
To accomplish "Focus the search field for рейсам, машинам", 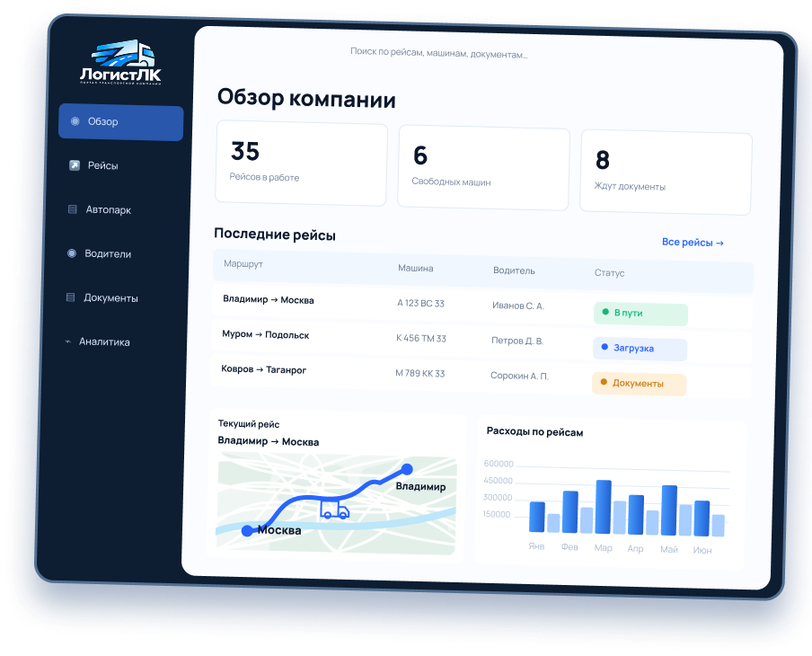I will [x=438, y=53].
